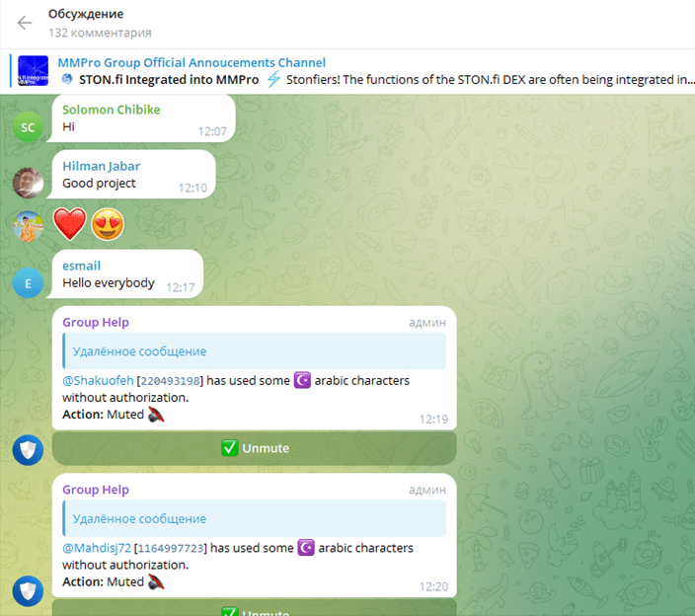Open avatar beside the emoji message
695x616 pixels.
click(x=28, y=226)
